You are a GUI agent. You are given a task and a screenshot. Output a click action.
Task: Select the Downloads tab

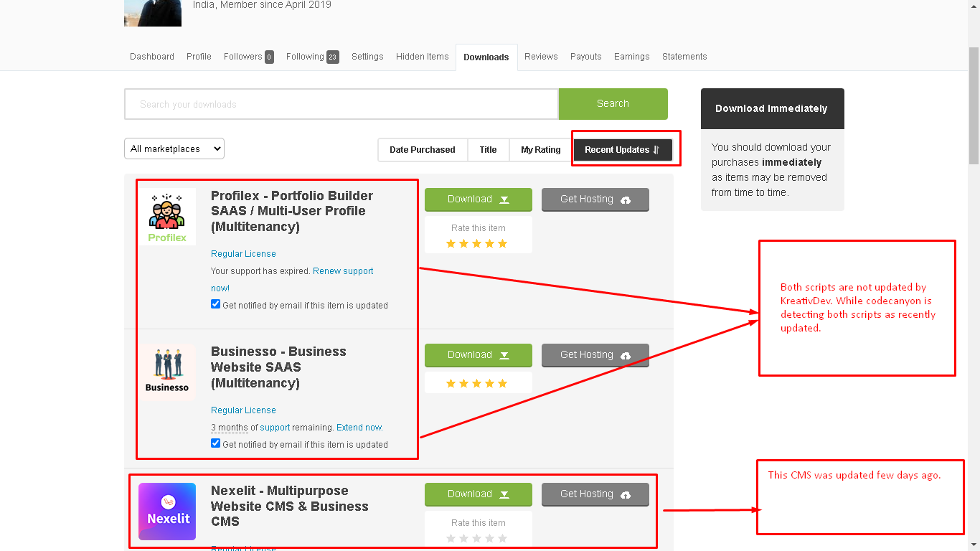(486, 57)
